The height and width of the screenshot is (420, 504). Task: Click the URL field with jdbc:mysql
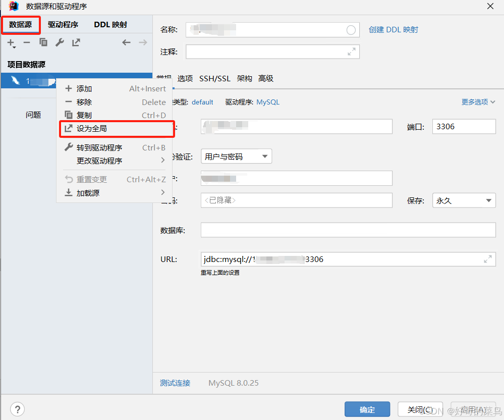[x=348, y=259]
